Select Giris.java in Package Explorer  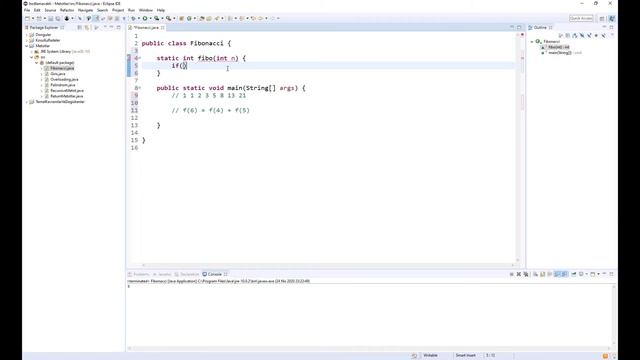(x=58, y=74)
